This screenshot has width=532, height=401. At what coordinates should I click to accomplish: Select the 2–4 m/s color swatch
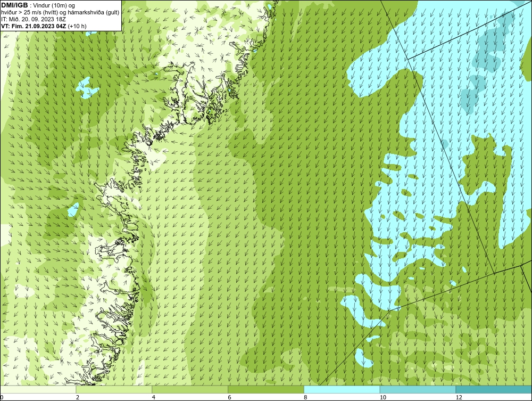click(x=114, y=389)
